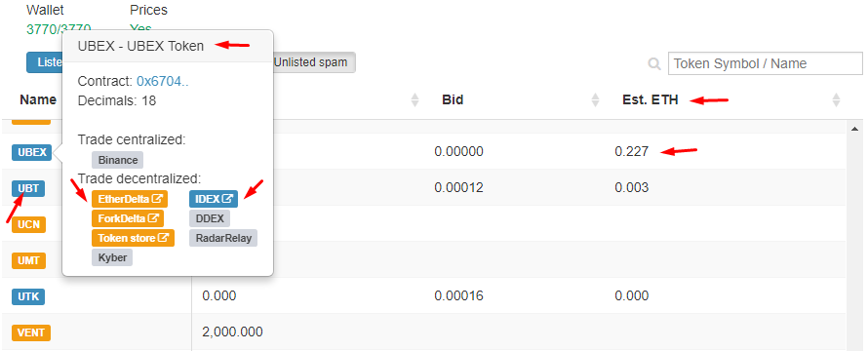This screenshot has height=351, width=868.
Task: Click the Bid column header
Action: click(453, 100)
